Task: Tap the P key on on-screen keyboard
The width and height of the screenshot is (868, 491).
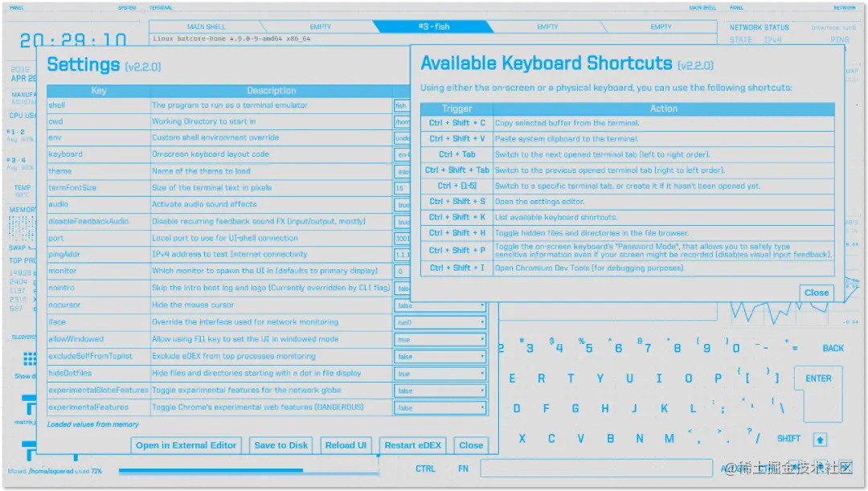Action: point(718,378)
